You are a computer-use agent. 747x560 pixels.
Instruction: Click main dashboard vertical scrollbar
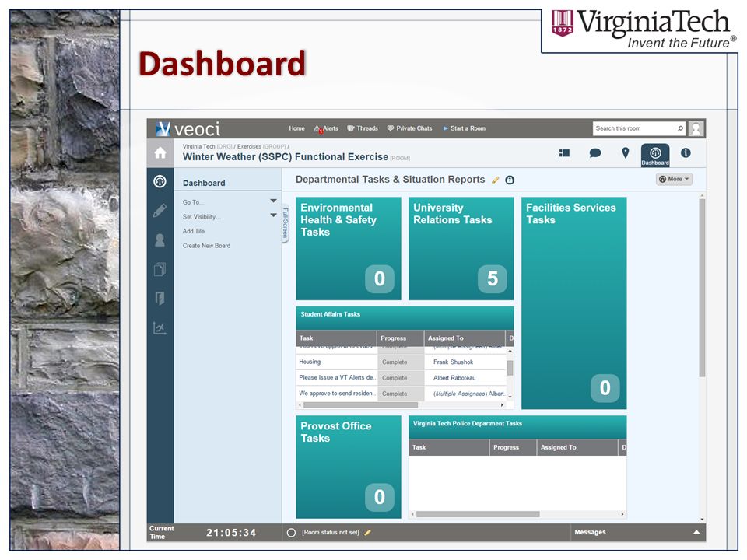click(x=702, y=288)
